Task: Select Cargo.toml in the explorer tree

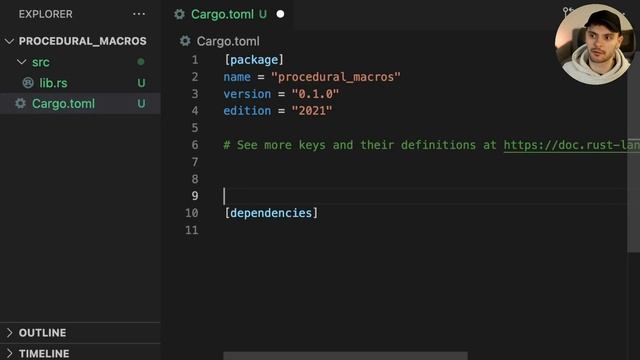Action: pyautogui.click(x=80, y=104)
